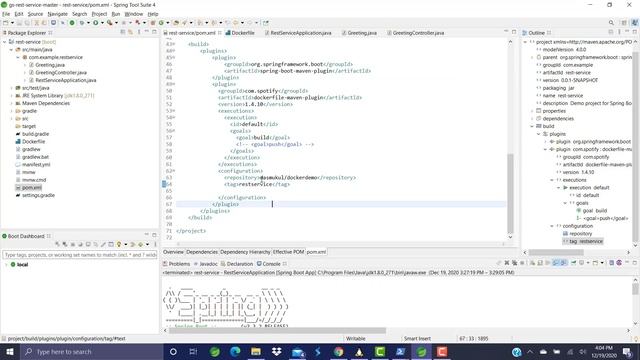This screenshot has height=360, width=640.
Task: Open Microsoft Edge from the taskbar
Action: 235,351
